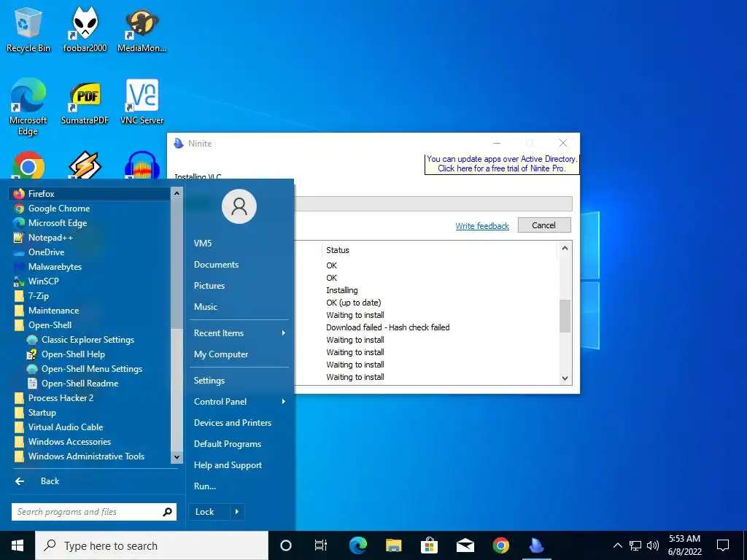Expand the Maintenance folder

89,311
